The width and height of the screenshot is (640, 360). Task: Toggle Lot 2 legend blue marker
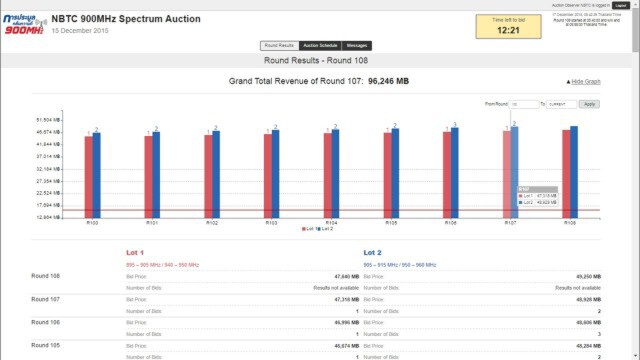pos(319,229)
